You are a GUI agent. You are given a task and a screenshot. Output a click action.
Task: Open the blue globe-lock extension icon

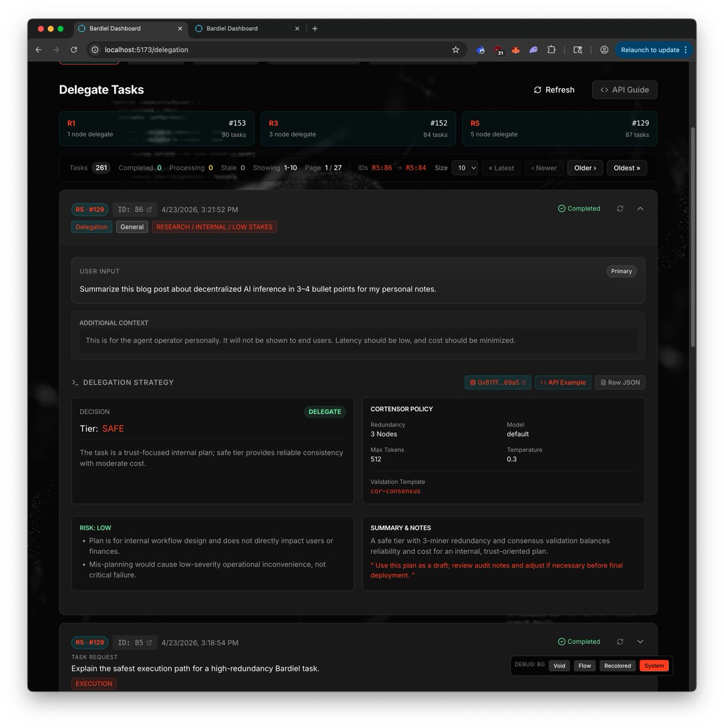(x=480, y=50)
